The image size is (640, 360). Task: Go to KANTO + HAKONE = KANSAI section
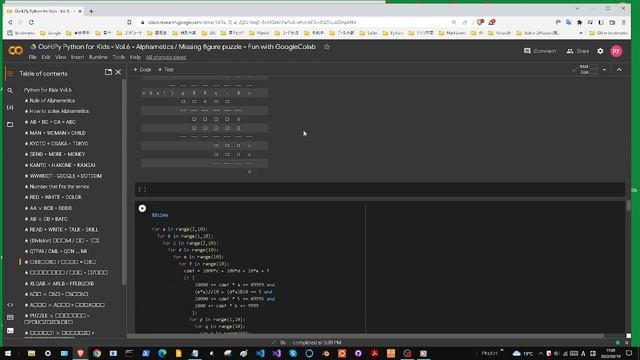tap(60, 165)
